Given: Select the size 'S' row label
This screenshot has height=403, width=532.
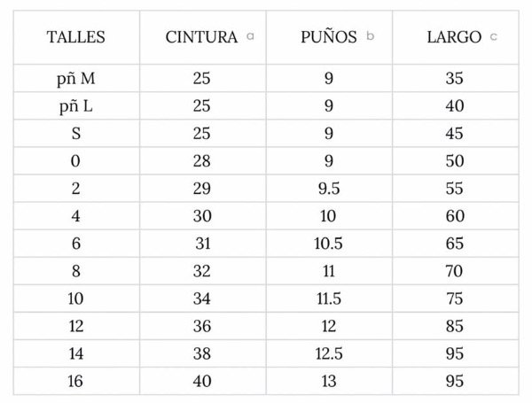Looking at the screenshot, I should 76,134.
